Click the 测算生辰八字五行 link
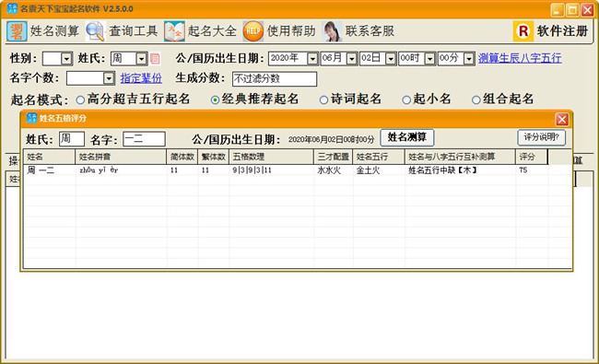This screenshot has height=364, width=599. coord(520,58)
